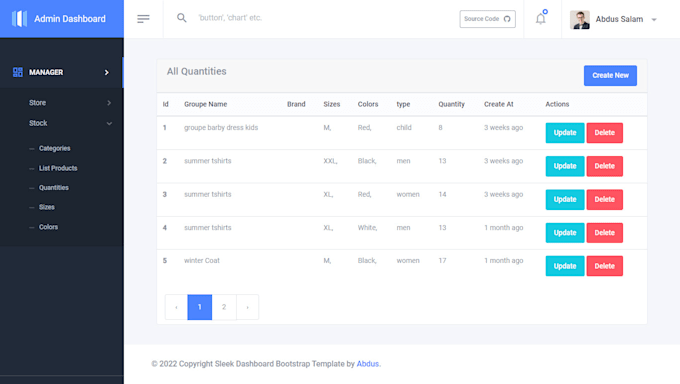Open Quantities in the sidebar menu
Image resolution: width=680 pixels, height=384 pixels.
(54, 187)
